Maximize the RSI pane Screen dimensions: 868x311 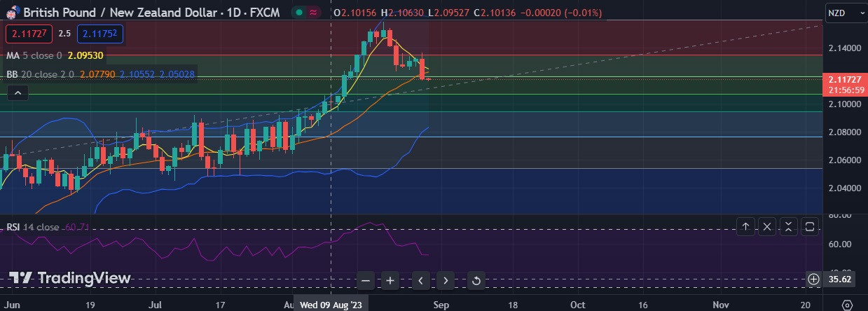[809, 226]
